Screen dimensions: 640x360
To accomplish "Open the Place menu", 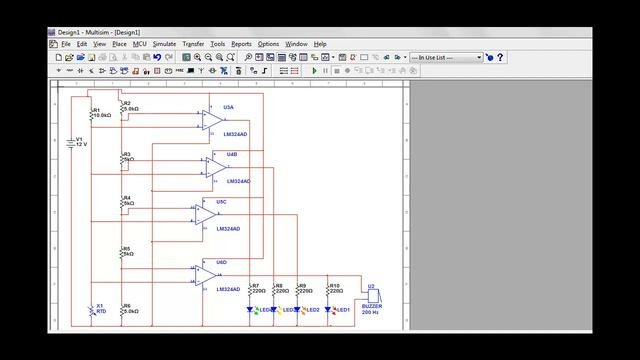I will pos(119,44).
